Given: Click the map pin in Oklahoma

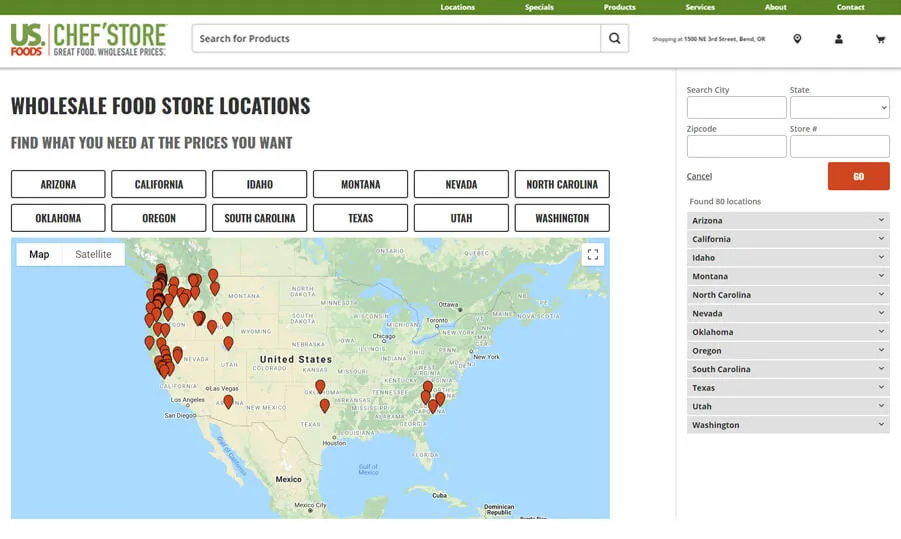Looking at the screenshot, I should click(x=320, y=386).
